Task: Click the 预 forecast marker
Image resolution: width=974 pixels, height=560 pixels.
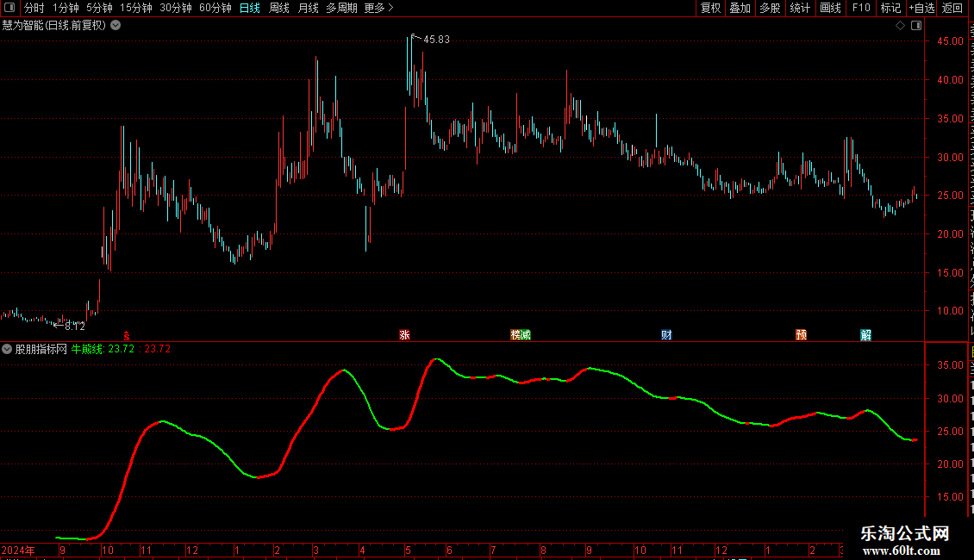Action: (x=802, y=335)
